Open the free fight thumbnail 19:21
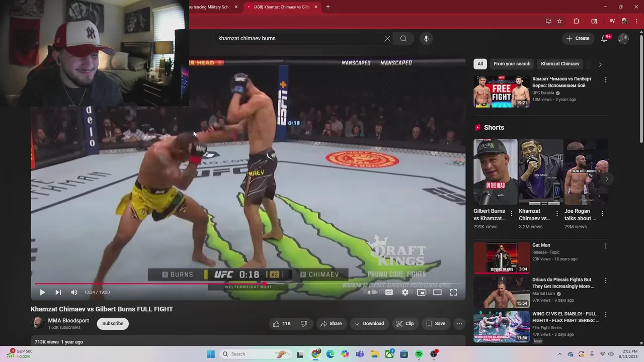The image size is (644, 362). pyautogui.click(x=501, y=92)
